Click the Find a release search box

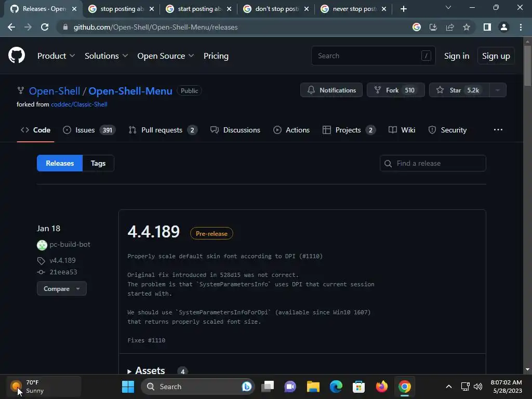point(433,163)
